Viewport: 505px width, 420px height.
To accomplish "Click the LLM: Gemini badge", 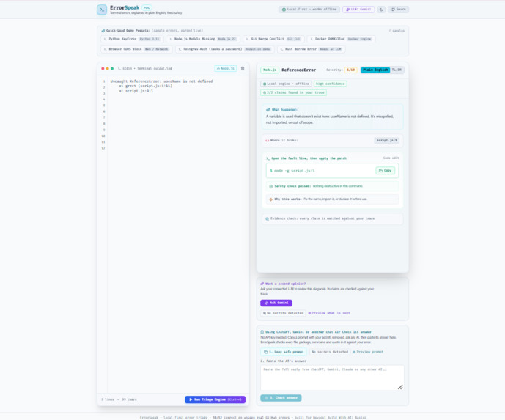I will [x=358, y=10].
